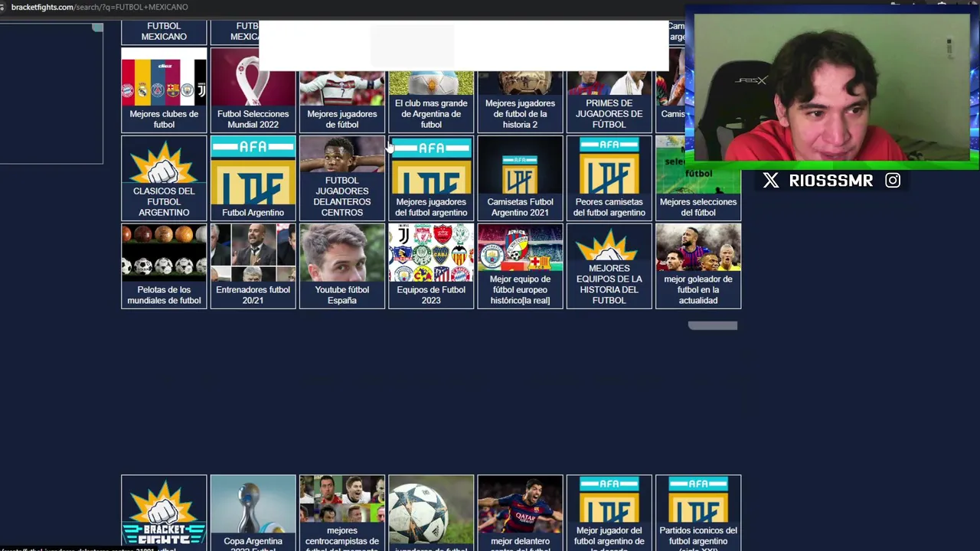Open the Mejores clubes de futbol bracket

pos(164,90)
